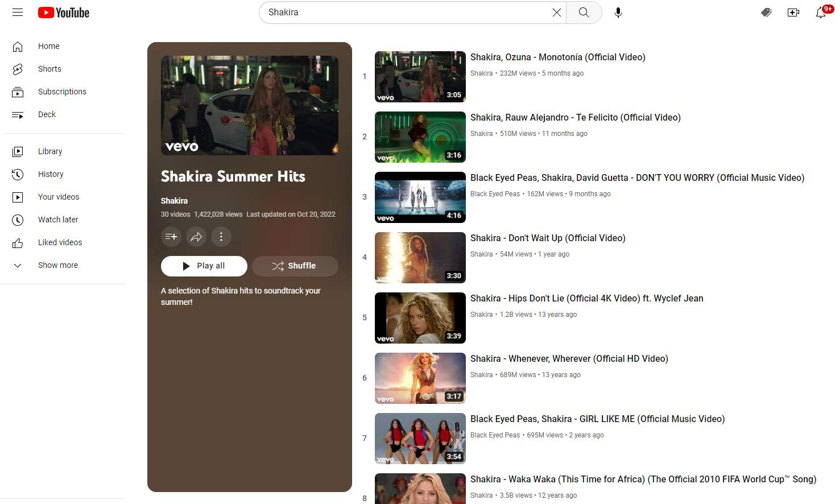The image size is (835, 504).
Task: Play the Hips Don't Lie video thumbnail
Action: (x=420, y=317)
